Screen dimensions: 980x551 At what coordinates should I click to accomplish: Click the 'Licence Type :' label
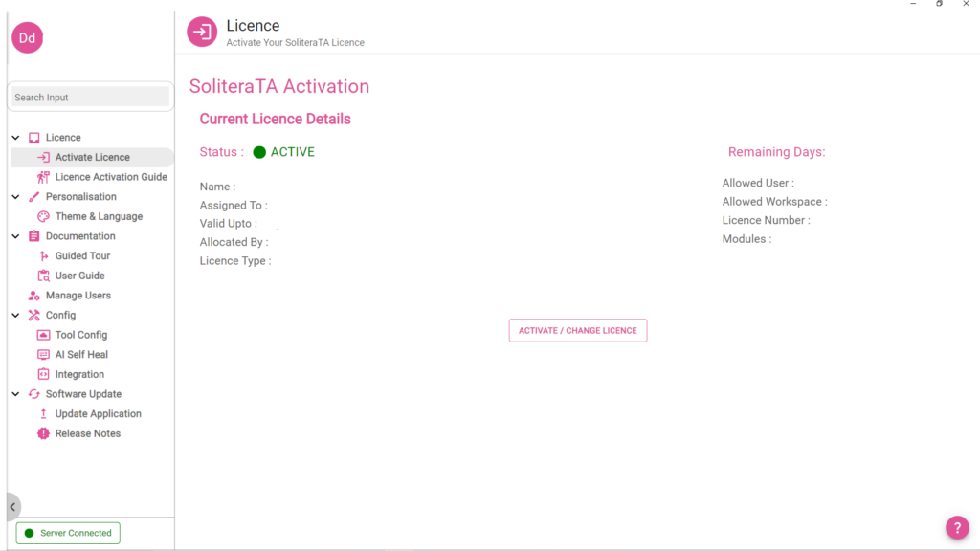coord(235,261)
